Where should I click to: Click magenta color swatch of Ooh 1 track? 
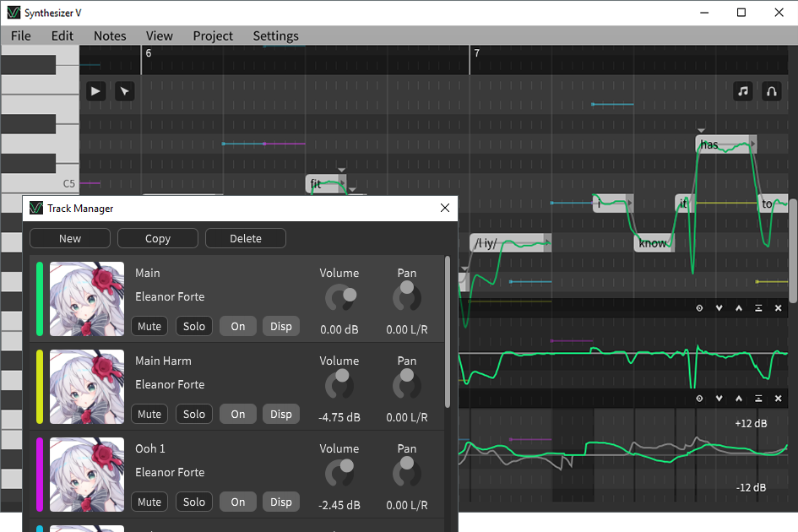pos(40,475)
